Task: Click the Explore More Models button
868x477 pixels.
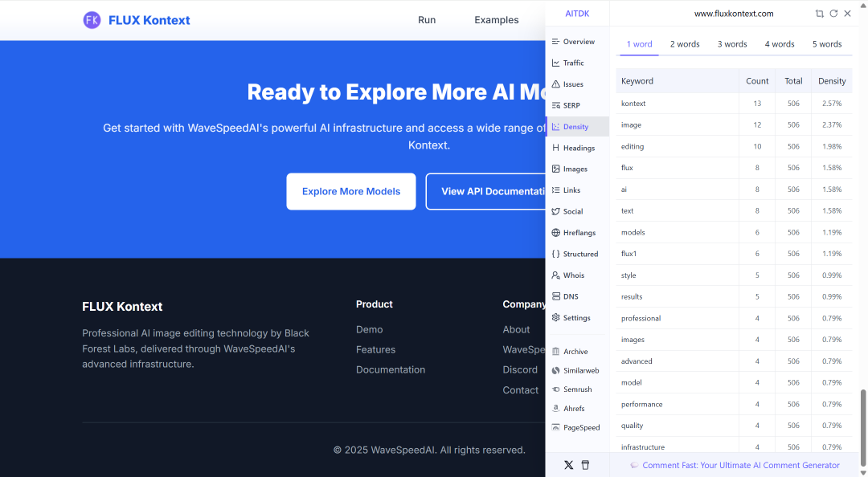Action: (x=351, y=191)
